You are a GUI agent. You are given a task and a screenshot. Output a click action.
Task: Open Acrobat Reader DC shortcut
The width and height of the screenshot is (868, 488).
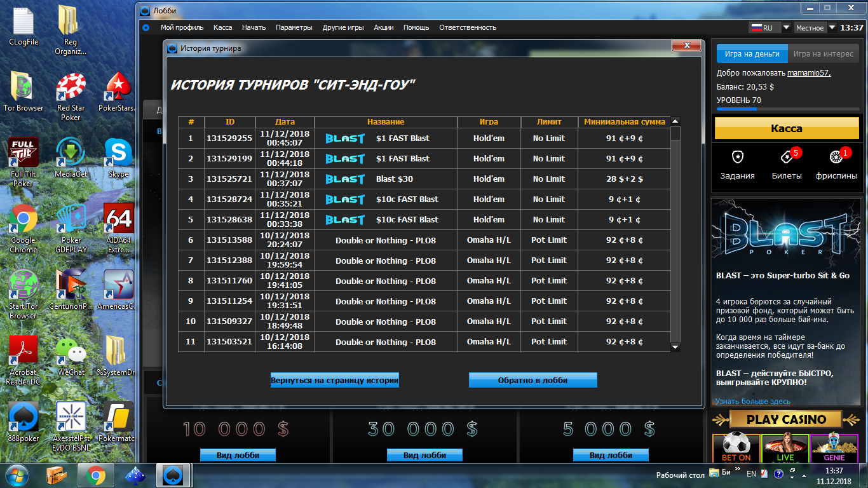(24, 361)
